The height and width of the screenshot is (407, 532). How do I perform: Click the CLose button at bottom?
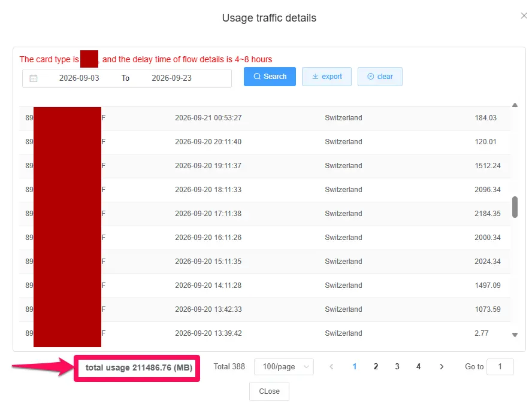pos(270,391)
